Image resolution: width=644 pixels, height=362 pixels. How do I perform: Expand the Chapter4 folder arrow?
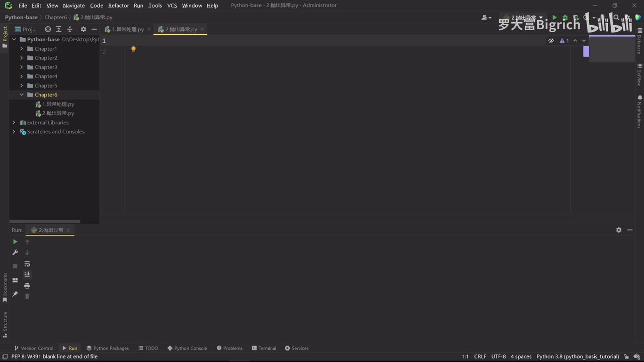(x=22, y=76)
